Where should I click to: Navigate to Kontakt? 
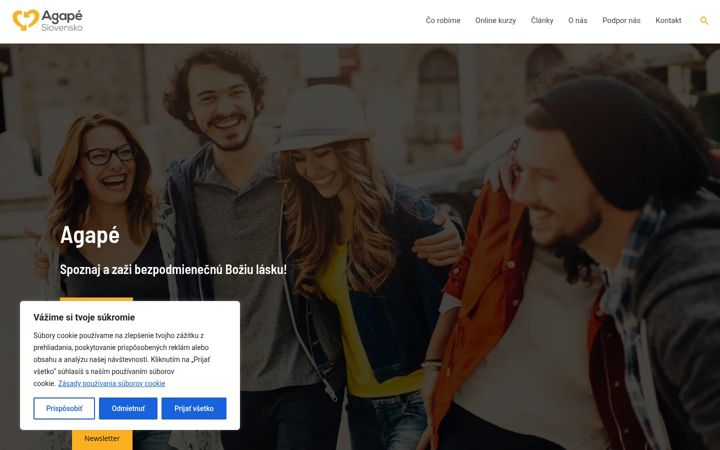pyautogui.click(x=668, y=21)
